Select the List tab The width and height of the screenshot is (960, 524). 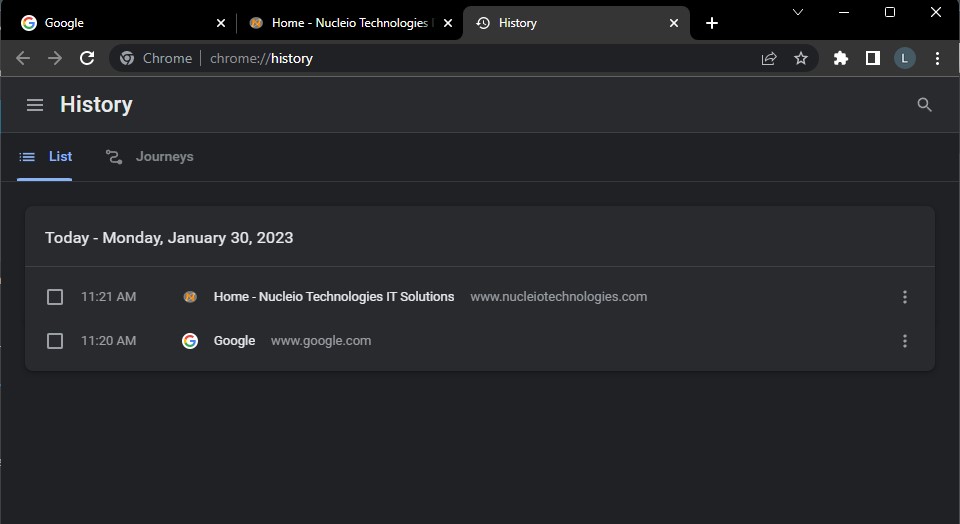click(45, 157)
